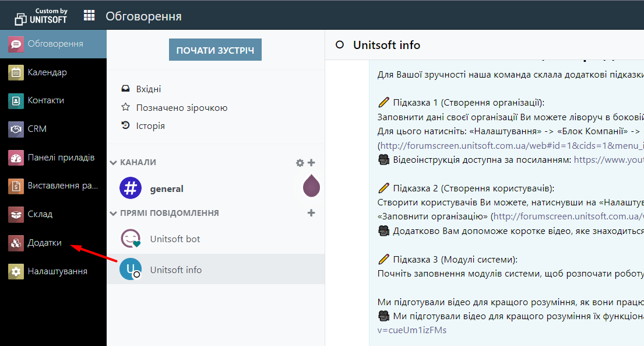The image size is (644, 346).
Task: Start a meeting with ПОЧАТИ ЗУСТРІЧ
Action: (x=215, y=50)
